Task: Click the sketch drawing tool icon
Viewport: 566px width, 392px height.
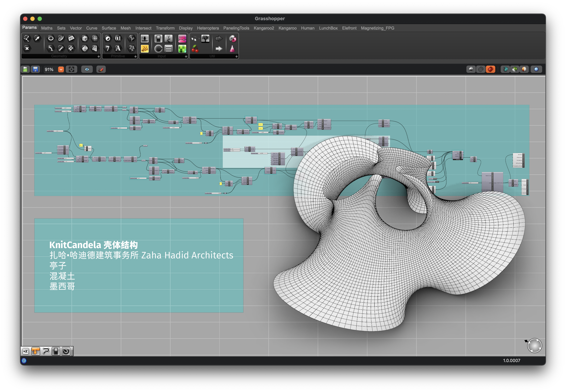Action: (101, 69)
